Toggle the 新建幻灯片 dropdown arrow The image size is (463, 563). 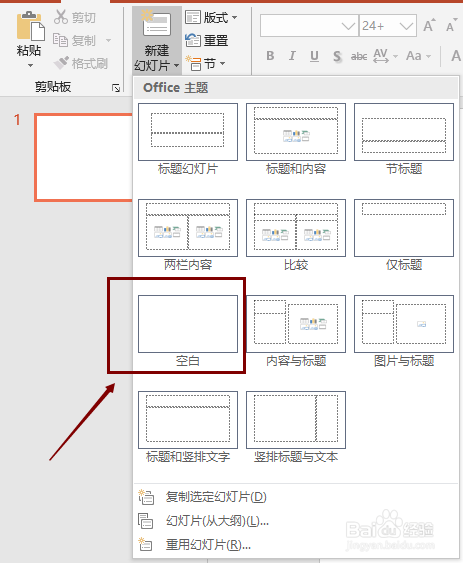point(176,65)
